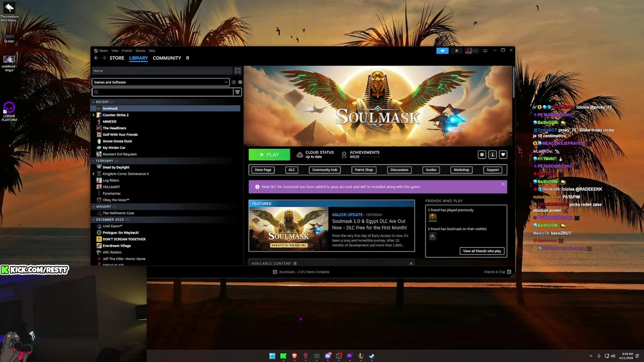Dismiss the purple DLC notification banner

click(503, 184)
